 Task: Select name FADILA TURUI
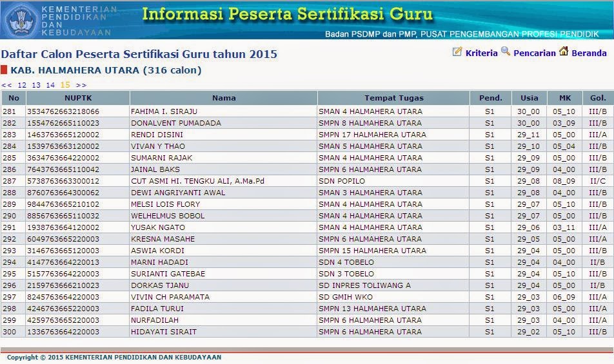click(x=157, y=309)
